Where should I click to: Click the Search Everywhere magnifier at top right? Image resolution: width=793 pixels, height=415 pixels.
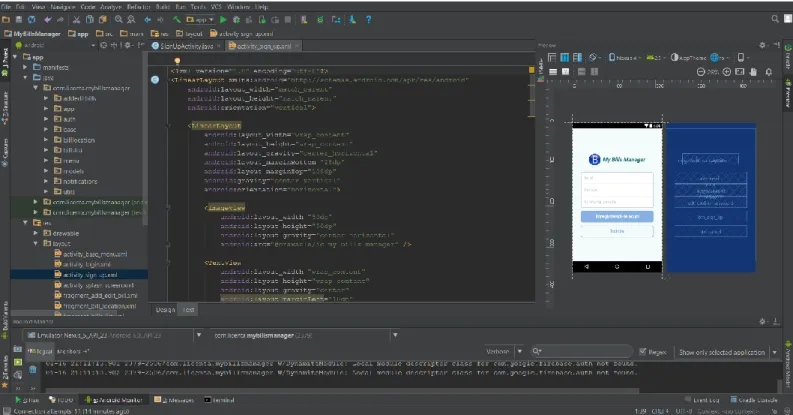point(775,19)
